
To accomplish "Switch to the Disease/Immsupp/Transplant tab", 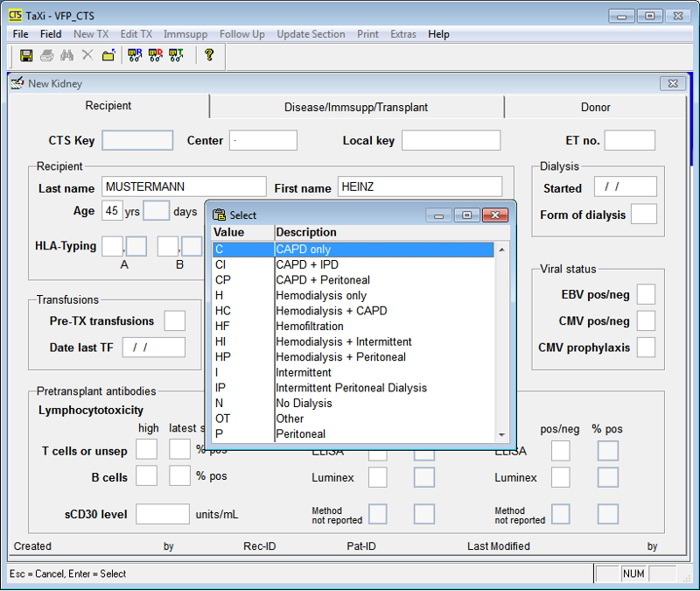I will click(356, 107).
